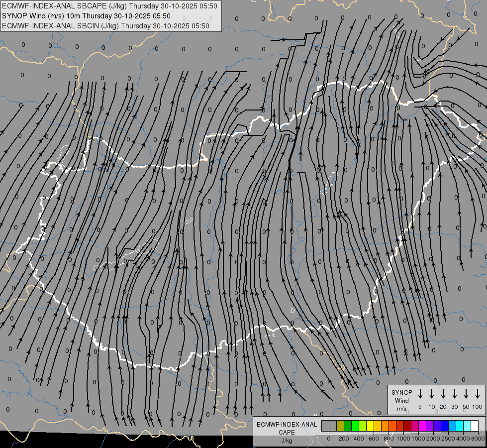Click the 50 m/s wind arrow in the legend
Screen dimensions: 487x448
[x=466, y=394]
